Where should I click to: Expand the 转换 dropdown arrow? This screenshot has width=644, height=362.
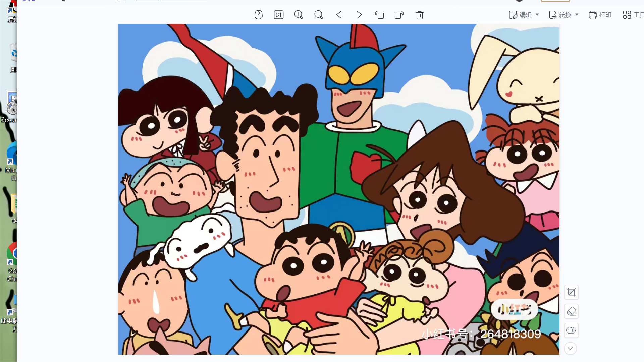[x=577, y=15]
